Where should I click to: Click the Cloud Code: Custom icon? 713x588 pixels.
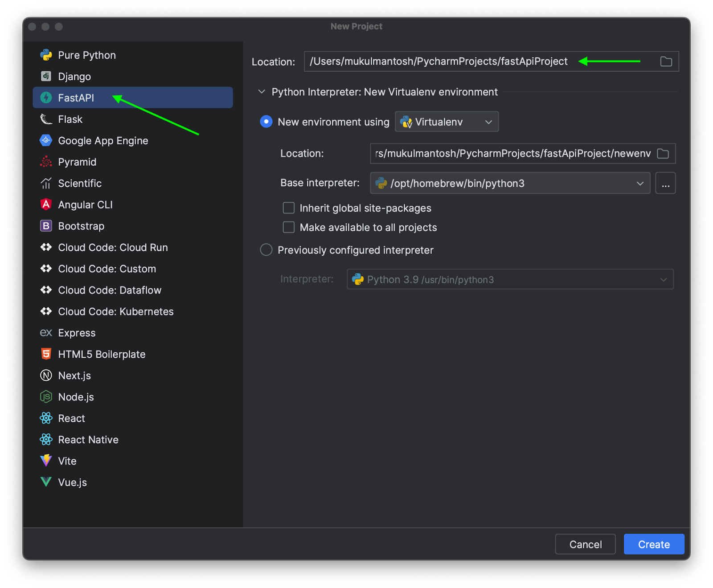46,269
